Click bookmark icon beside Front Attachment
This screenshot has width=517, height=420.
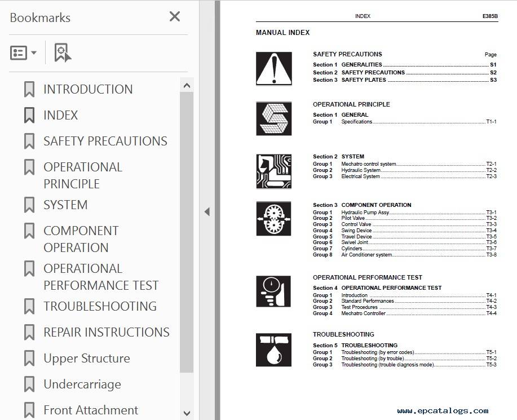(x=29, y=410)
